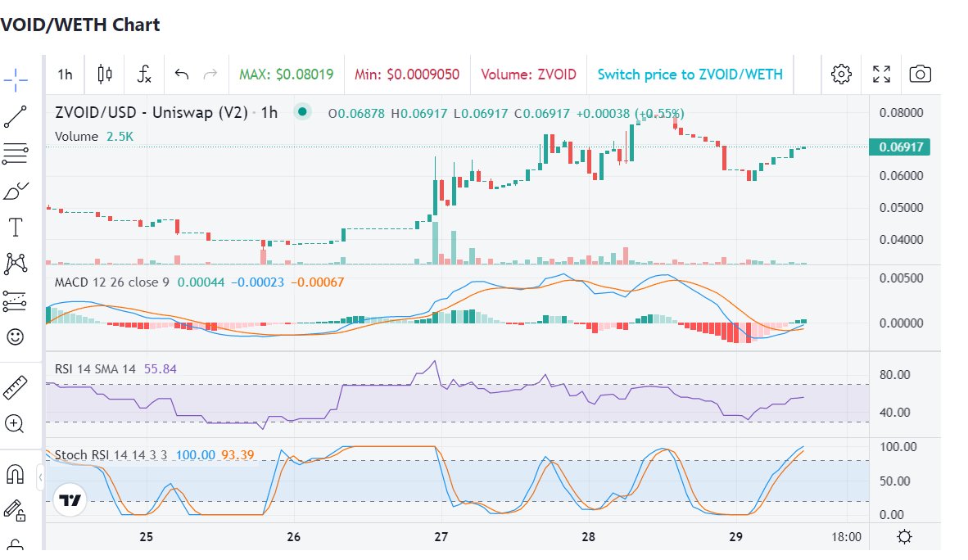Change the 1h time interval

[x=65, y=75]
